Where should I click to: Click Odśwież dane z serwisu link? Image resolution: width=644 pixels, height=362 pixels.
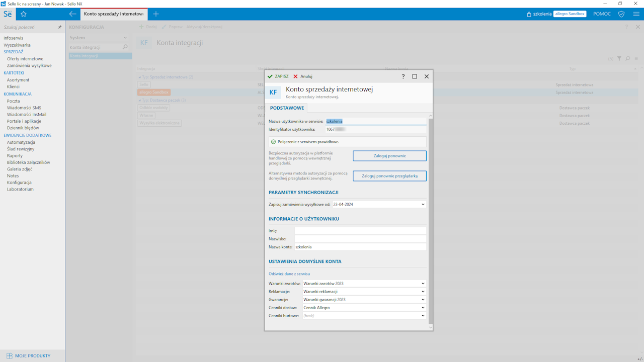point(289,274)
